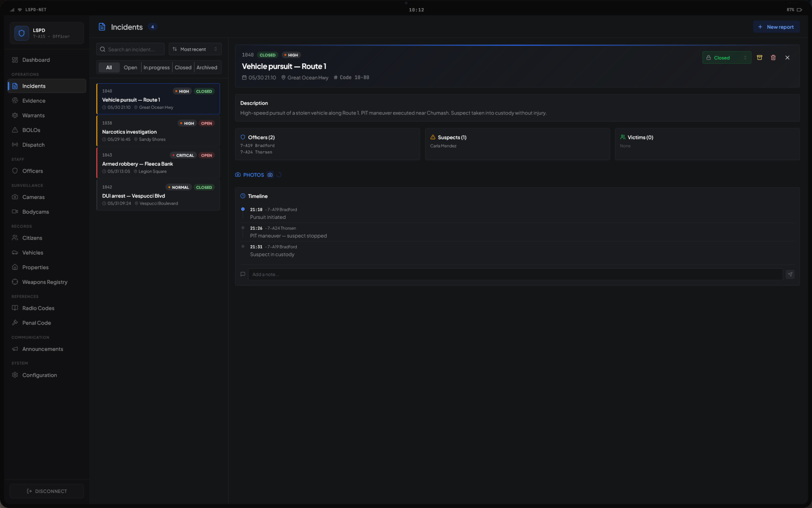Click the Code 10-80 tag
812x508 pixels.
point(352,78)
